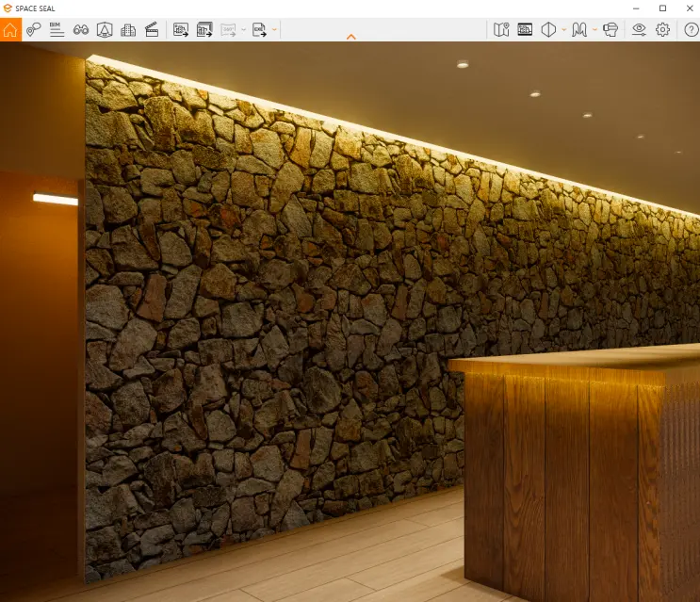Open the dropdown arrow beside 360 panorama
Screen dimensions: 700x602
click(x=243, y=30)
